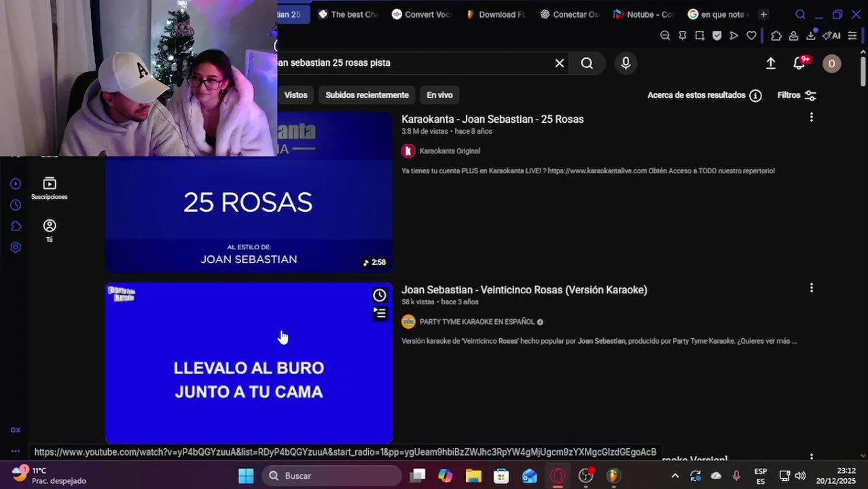The image size is (868, 489).
Task: Open the YouTube 'Tú' section
Action: click(50, 230)
